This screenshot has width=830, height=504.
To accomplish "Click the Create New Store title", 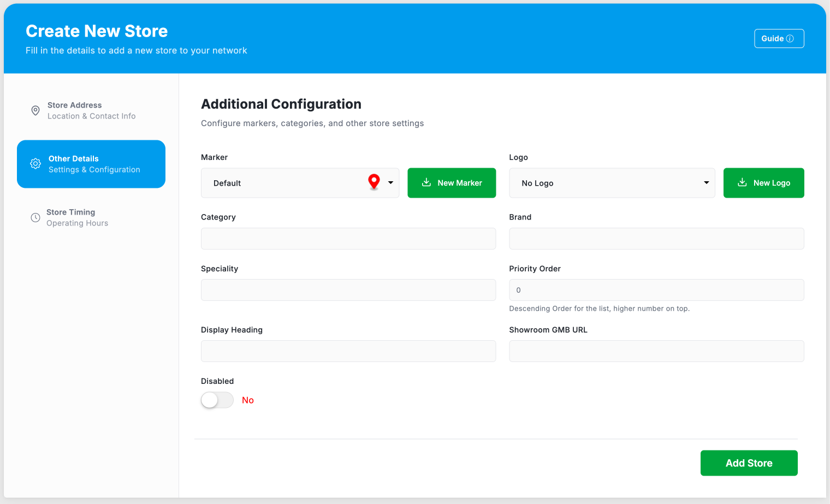I will tap(97, 31).
